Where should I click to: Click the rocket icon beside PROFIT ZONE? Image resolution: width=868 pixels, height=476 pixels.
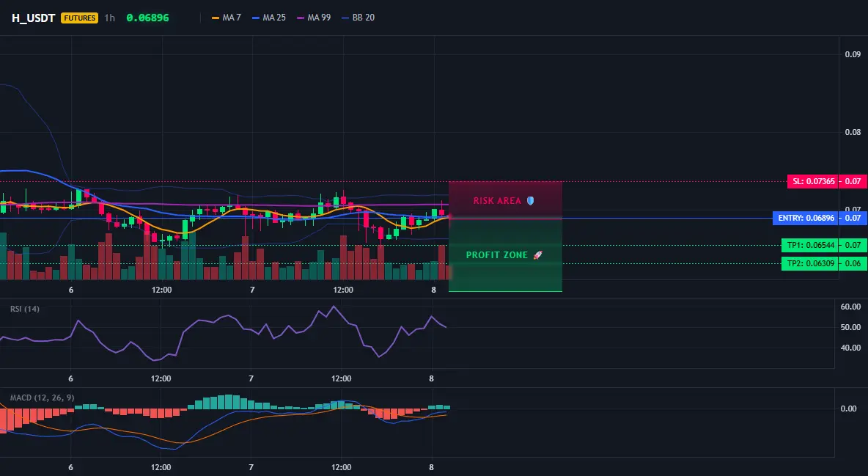[x=537, y=255]
